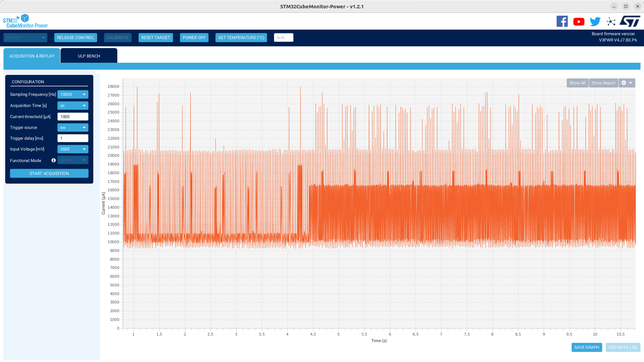Switch to the ULP BENCH tab
This screenshot has width=644, height=362.
[89, 56]
